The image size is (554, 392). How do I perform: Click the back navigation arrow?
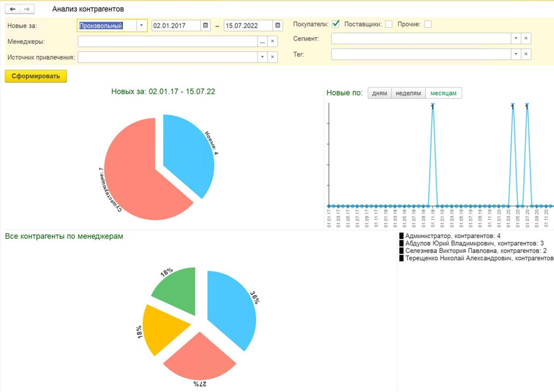pos(13,9)
